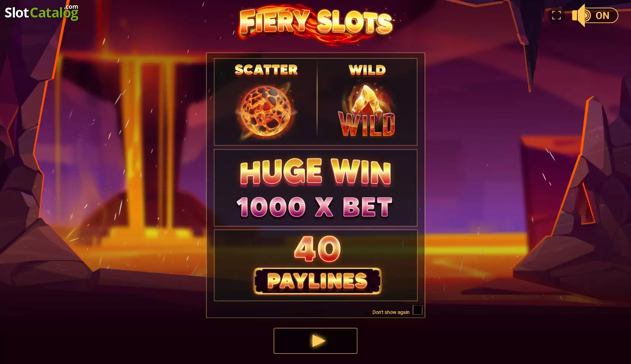Click the SCATTER heading label
This screenshot has height=364, width=631.
point(266,70)
